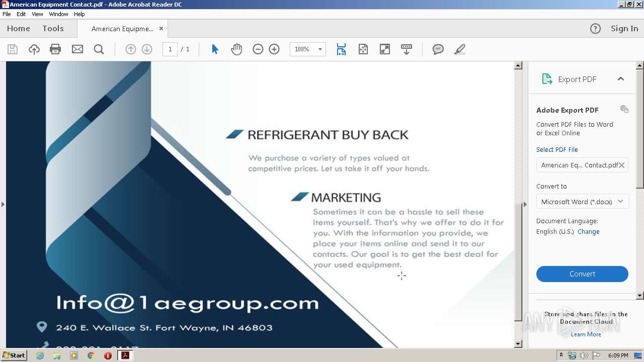Expand left navigation pane arrow
This screenshot has width=644, height=362.
pyautogui.click(x=3, y=204)
